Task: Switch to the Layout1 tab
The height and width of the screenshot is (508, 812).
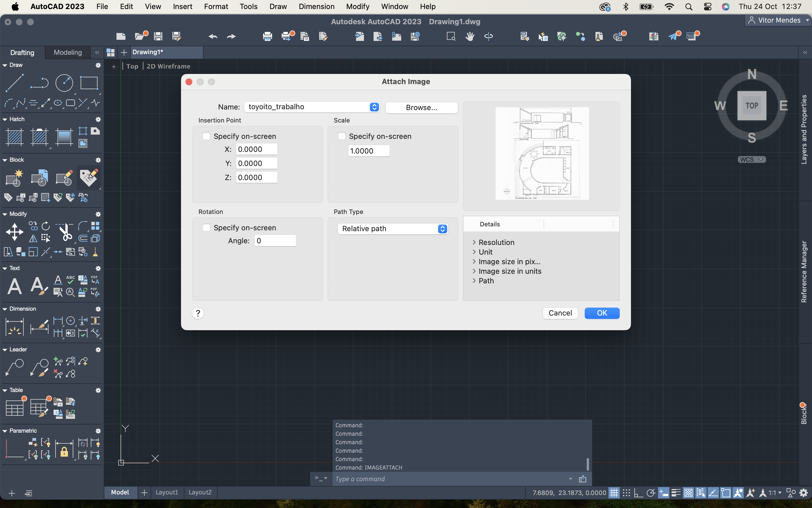Action: coord(167,492)
